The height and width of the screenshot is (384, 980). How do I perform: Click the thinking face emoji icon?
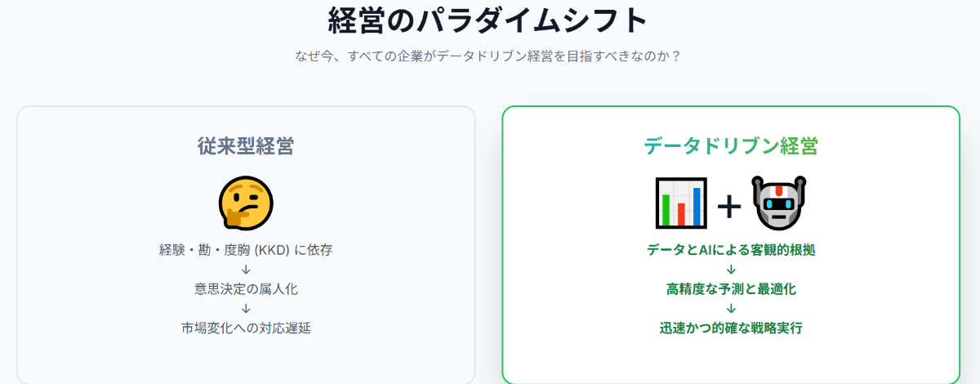coord(246,202)
